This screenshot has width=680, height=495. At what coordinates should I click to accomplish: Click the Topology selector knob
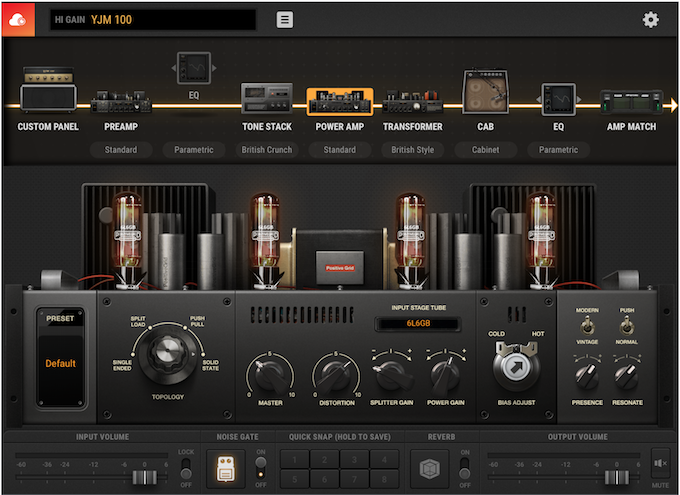pos(167,354)
